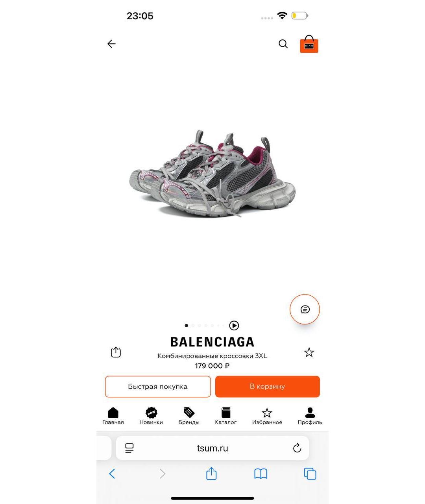425x504 pixels.
Task: Open the Каталог tab
Action: pos(226,416)
